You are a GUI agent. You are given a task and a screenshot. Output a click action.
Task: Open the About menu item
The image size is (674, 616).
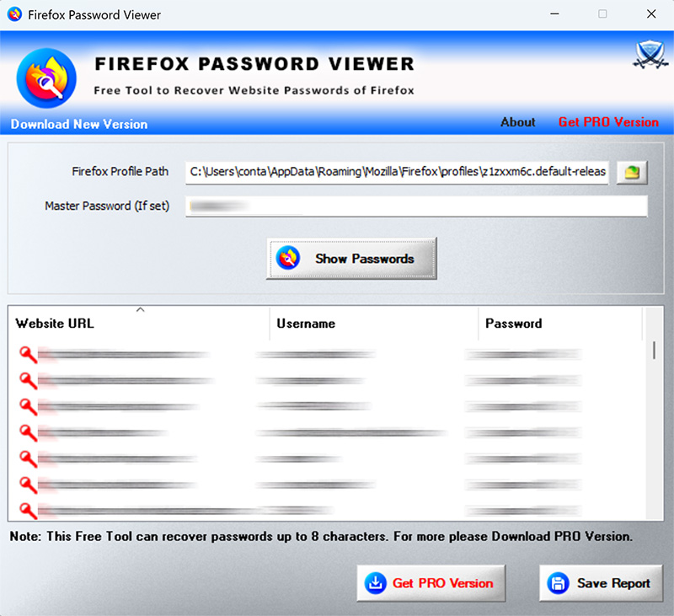(x=518, y=122)
